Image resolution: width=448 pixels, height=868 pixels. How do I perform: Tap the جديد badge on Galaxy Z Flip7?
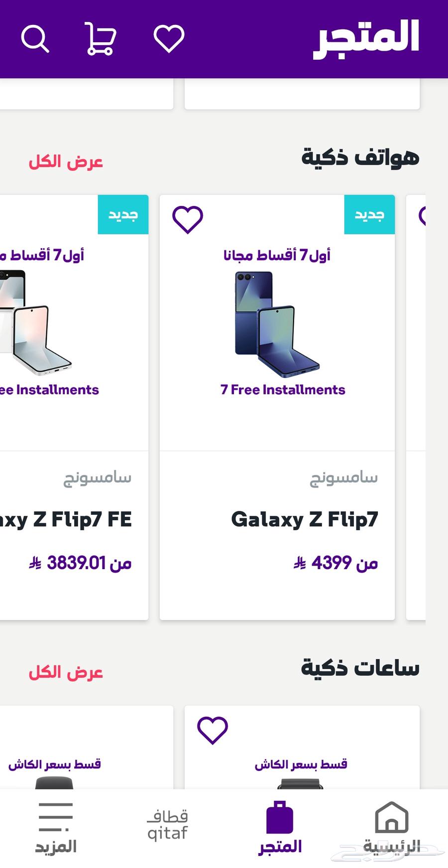tap(369, 214)
